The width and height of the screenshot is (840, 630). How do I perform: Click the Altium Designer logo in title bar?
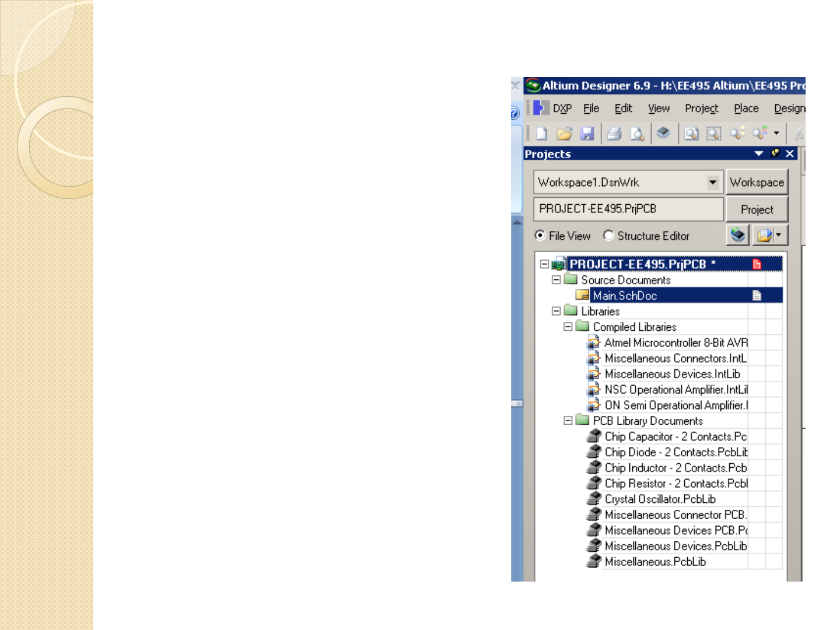[533, 86]
